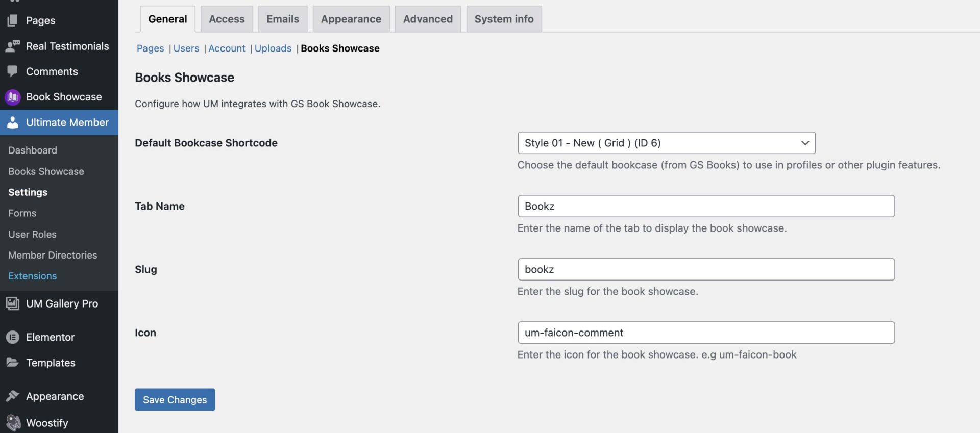Open the Uploads sub-section link
This screenshot has width=980, height=433.
273,48
